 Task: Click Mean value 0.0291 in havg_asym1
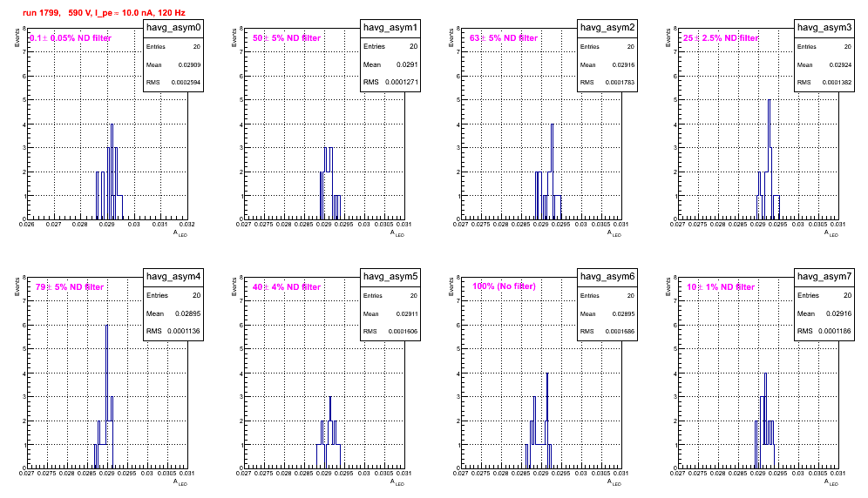click(x=408, y=64)
